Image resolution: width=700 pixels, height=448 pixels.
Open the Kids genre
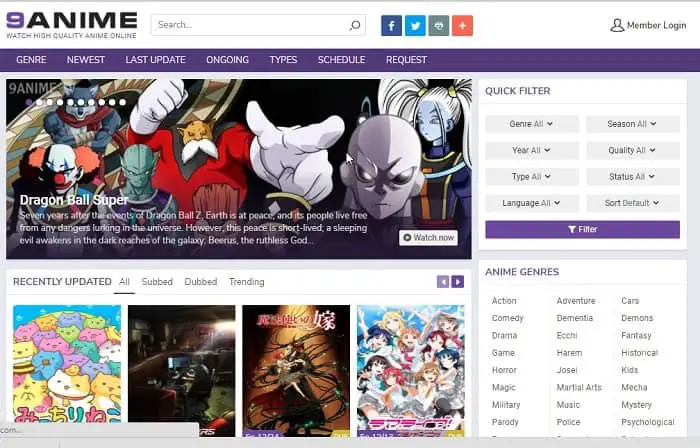[x=629, y=370]
